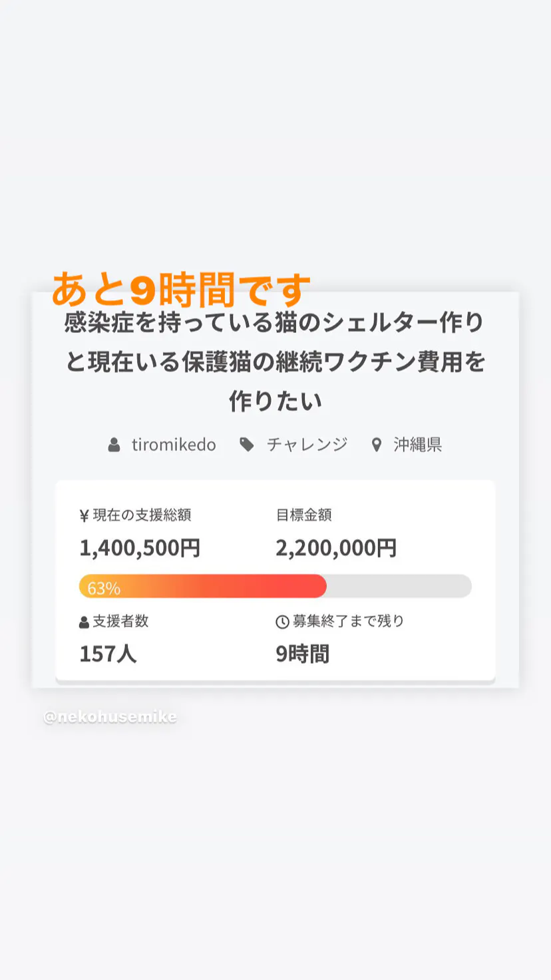Click the bold 9時間 remaining time value
Viewport: 551px width, 980px height.
click(x=302, y=654)
